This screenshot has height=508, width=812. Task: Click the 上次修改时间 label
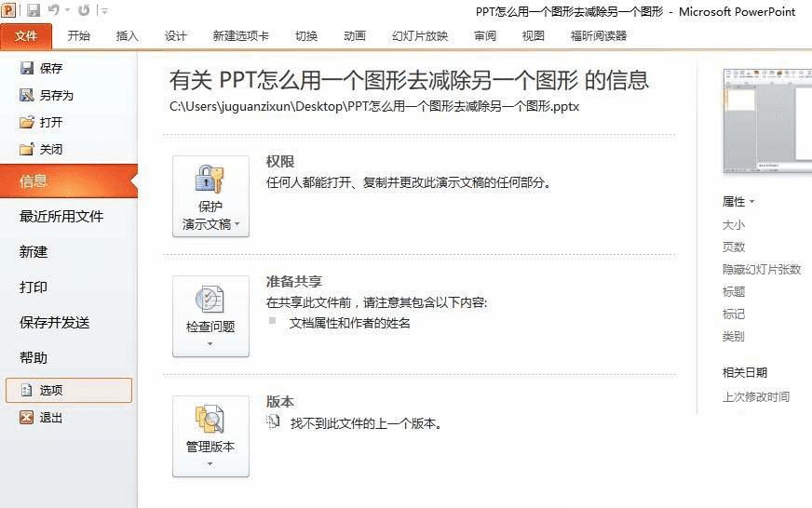click(756, 396)
